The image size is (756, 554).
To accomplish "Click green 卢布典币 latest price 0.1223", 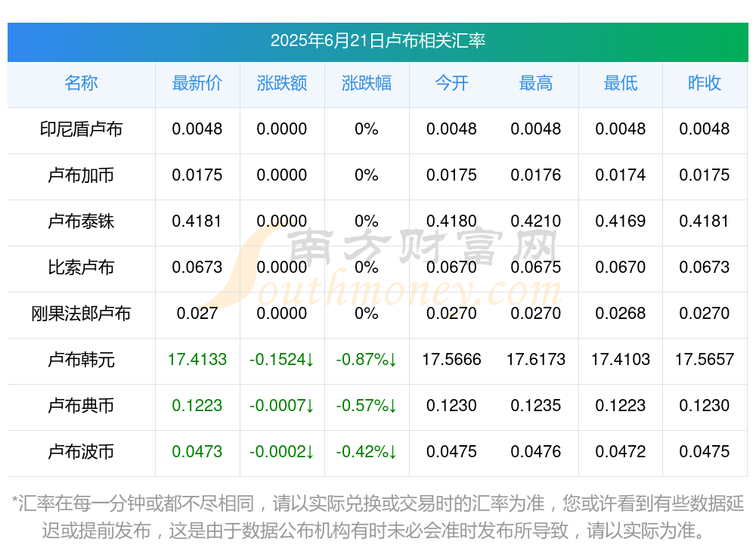I will pos(197,406).
